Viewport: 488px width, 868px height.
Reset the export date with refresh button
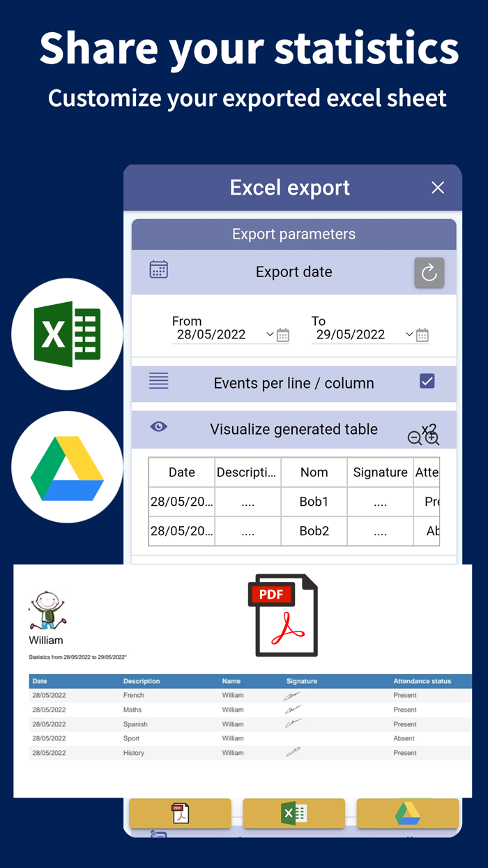click(429, 273)
